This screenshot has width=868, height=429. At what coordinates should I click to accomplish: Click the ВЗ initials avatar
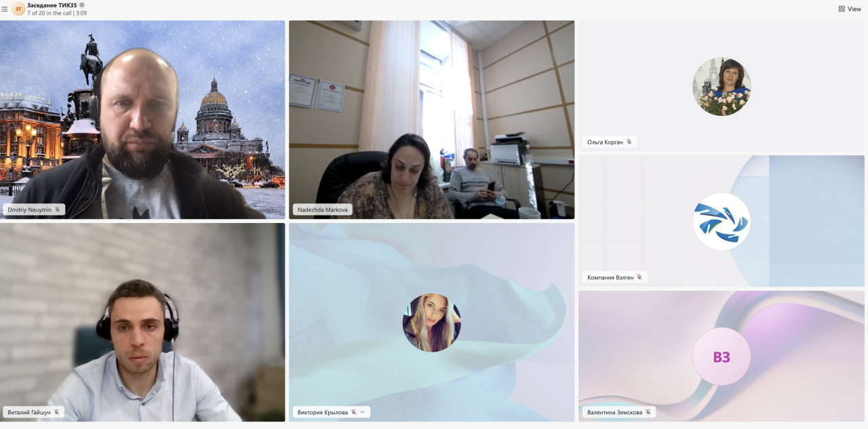721,356
